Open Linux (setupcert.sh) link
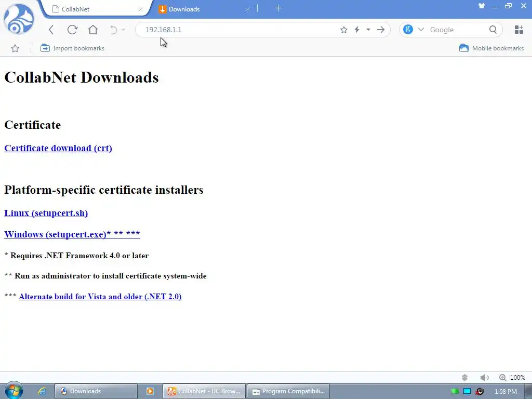The width and height of the screenshot is (532, 399). coord(46,213)
